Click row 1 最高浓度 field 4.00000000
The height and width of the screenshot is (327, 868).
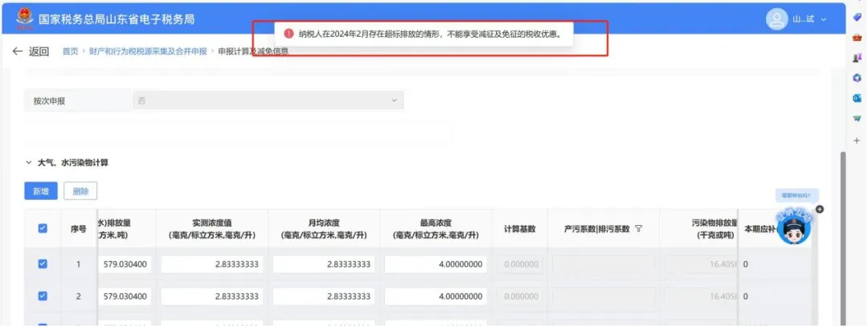click(x=436, y=264)
